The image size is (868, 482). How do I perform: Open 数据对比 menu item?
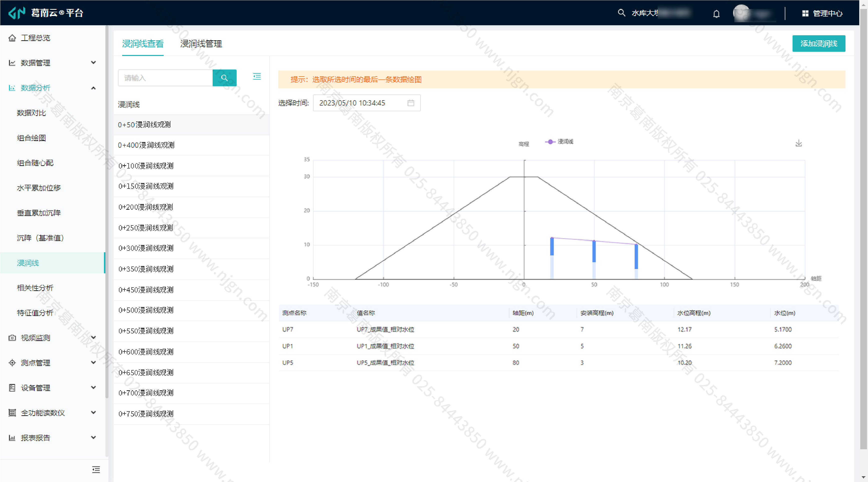(31, 113)
